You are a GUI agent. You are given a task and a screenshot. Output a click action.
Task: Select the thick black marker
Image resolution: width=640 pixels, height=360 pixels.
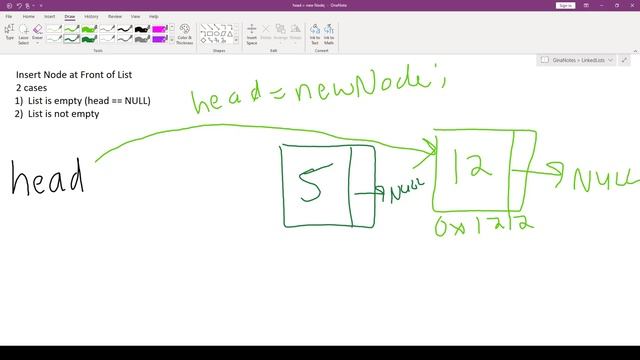(142, 29)
